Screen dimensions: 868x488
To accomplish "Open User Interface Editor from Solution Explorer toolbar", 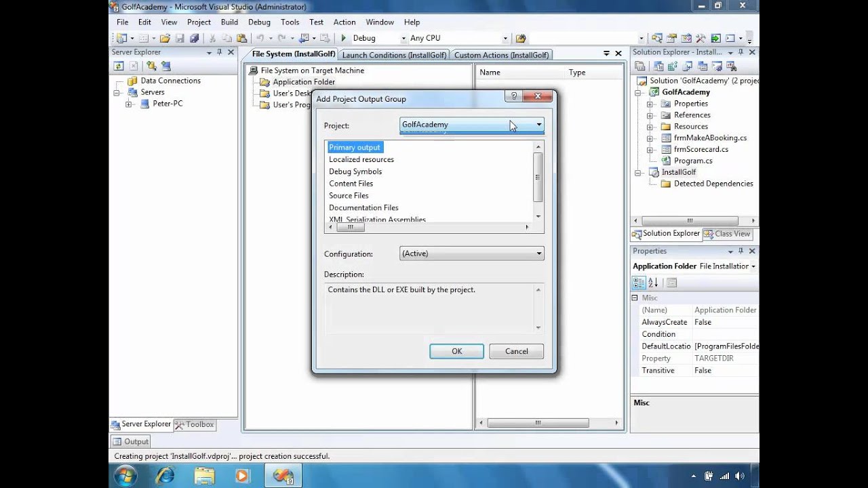I will click(x=702, y=66).
